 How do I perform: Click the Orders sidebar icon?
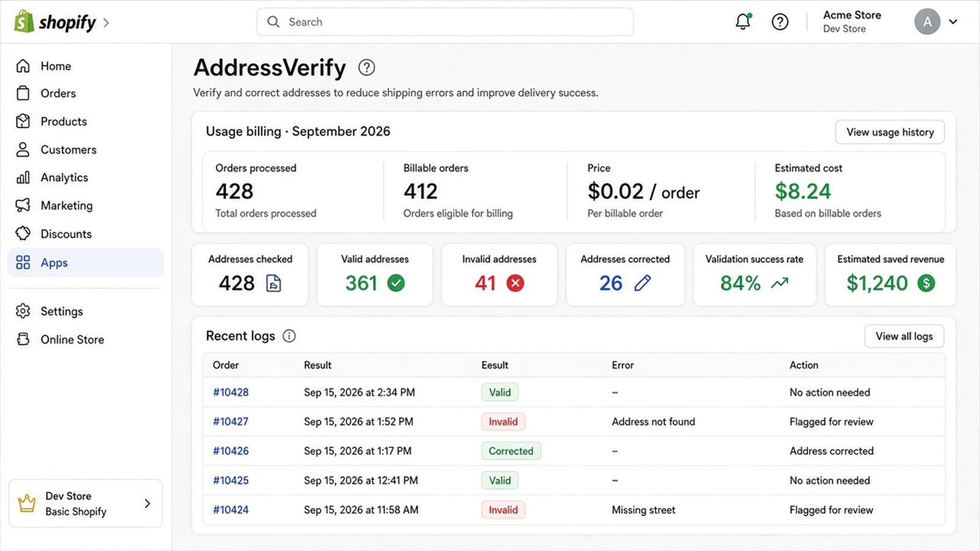23,93
